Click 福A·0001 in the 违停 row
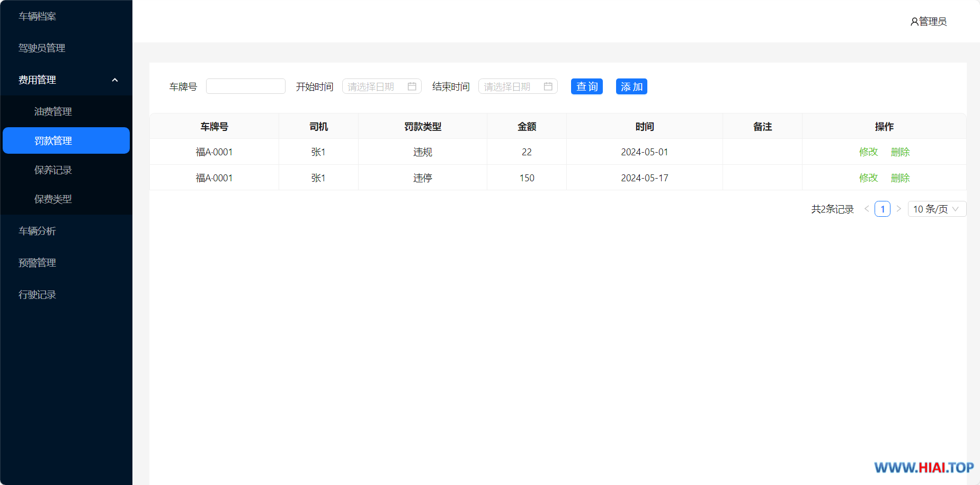The height and width of the screenshot is (485, 980). tap(215, 178)
